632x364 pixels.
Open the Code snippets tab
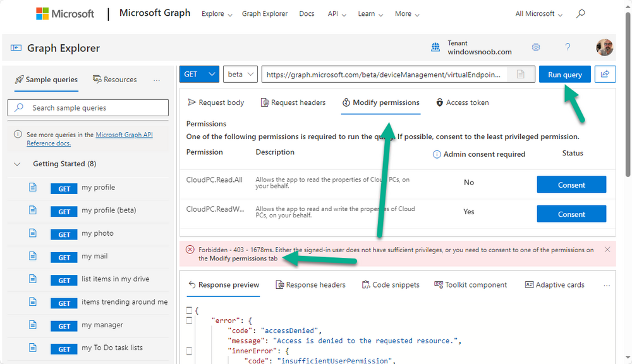point(391,284)
